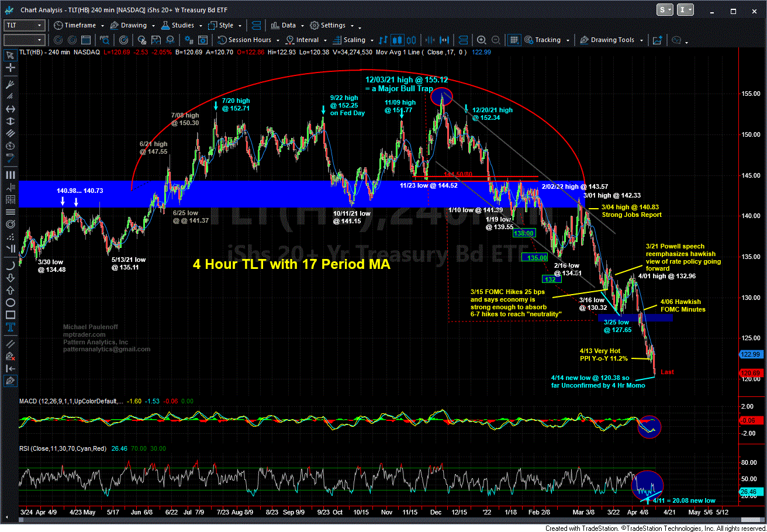
Task: Expand the Interval dropdown arrow
Action: pos(325,40)
